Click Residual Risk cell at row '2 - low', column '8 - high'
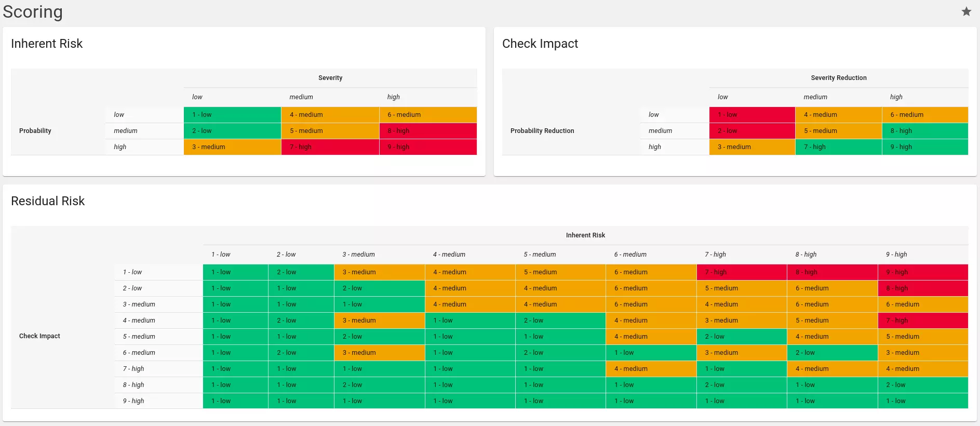The height and width of the screenshot is (426, 980). click(x=833, y=288)
